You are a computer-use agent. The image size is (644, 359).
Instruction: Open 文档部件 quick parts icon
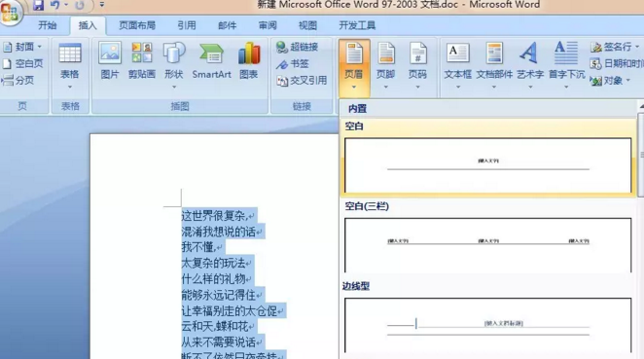(494, 54)
